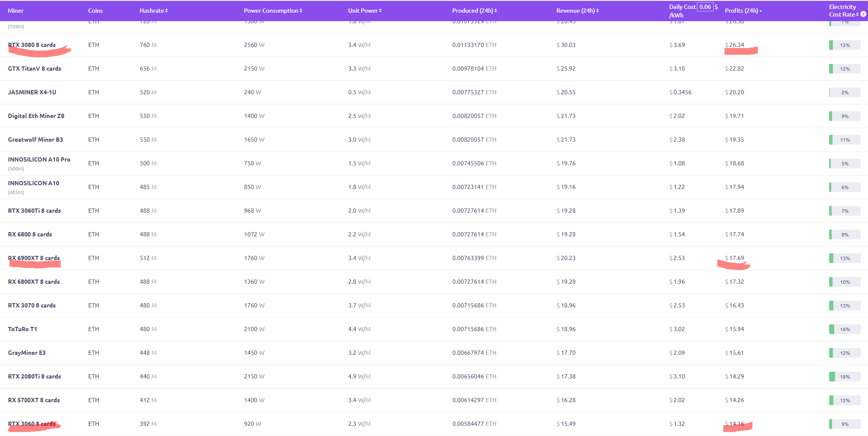
Task: Select the 448 M hashrate value
Action: click(x=148, y=353)
